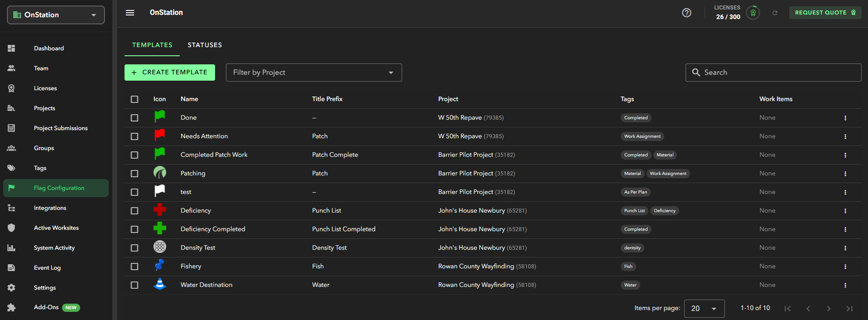The image size is (868, 320).
Task: Check the Completed Patch Work checkbox
Action: pyautogui.click(x=134, y=155)
